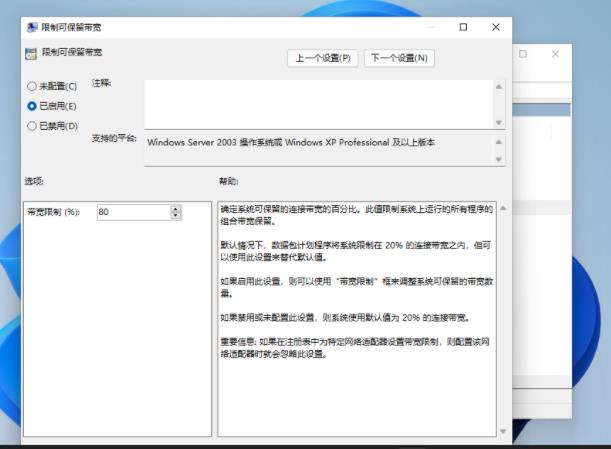Screen dimensions: 611x449
Task: Click scroll down arrow in 支持的平台 box
Action: click(x=500, y=159)
